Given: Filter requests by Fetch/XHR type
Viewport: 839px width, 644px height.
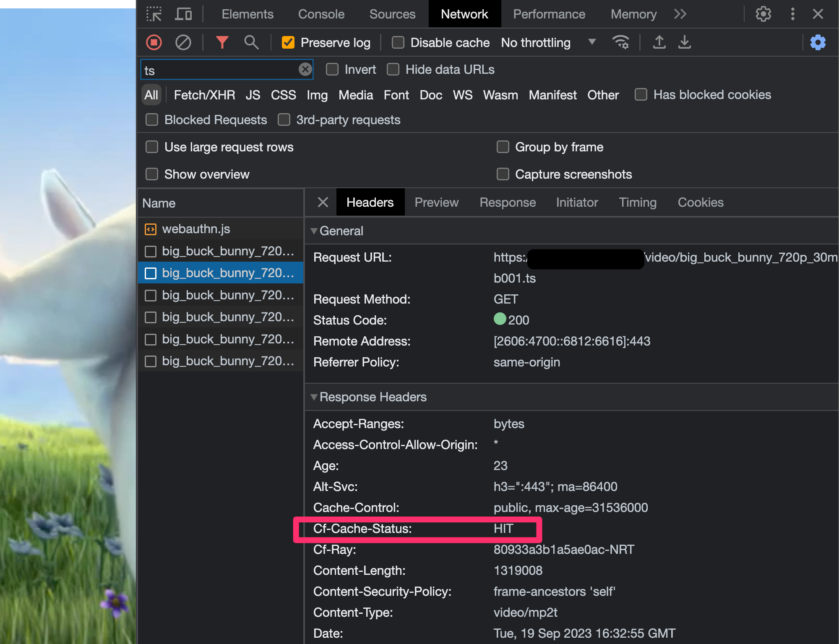Looking at the screenshot, I should click(x=204, y=95).
